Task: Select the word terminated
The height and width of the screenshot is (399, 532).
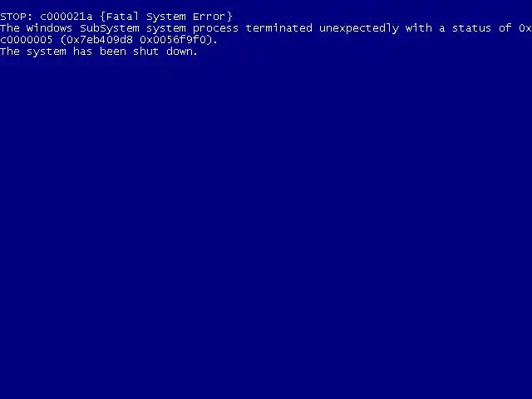Action: point(279,27)
